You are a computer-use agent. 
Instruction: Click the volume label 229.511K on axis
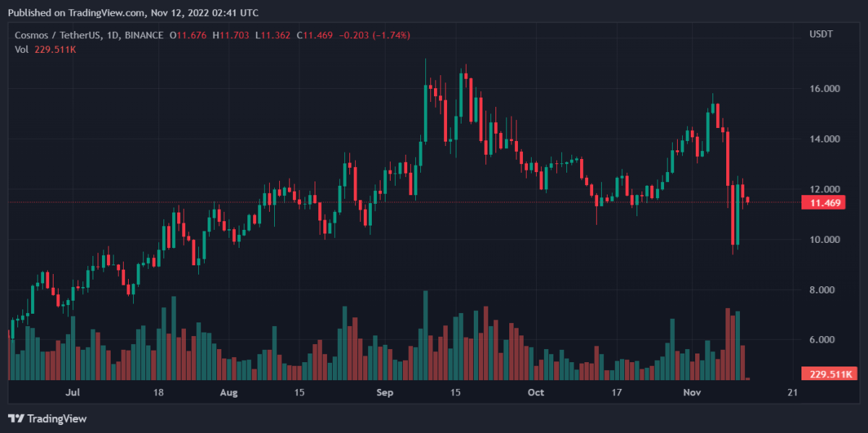click(x=830, y=374)
